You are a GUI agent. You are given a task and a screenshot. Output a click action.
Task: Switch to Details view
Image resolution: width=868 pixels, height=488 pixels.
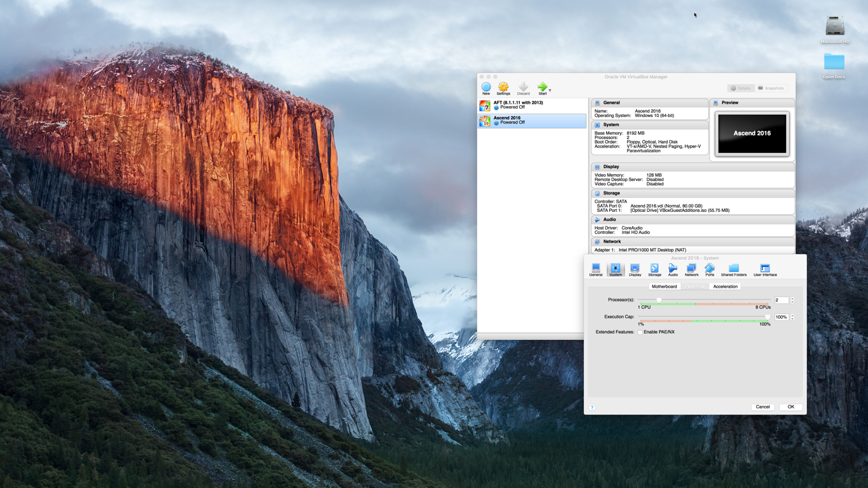click(741, 88)
